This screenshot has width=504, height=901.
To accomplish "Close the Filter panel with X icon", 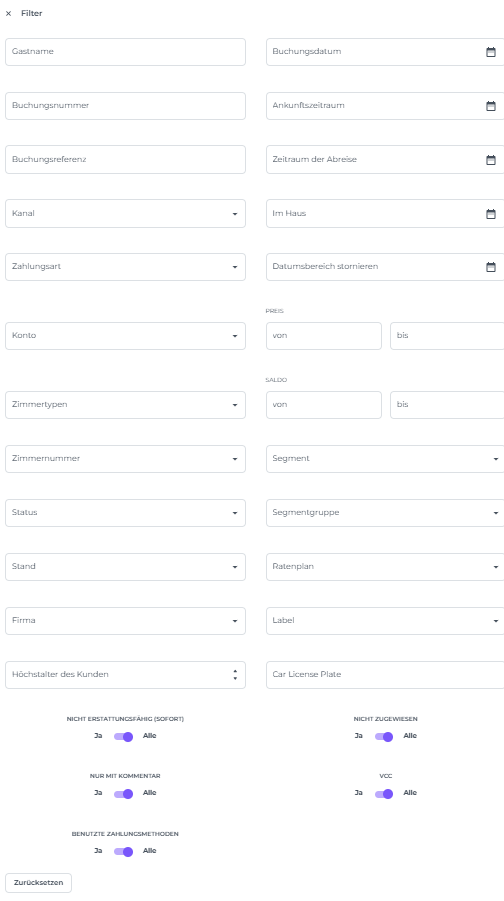I will point(8,13).
